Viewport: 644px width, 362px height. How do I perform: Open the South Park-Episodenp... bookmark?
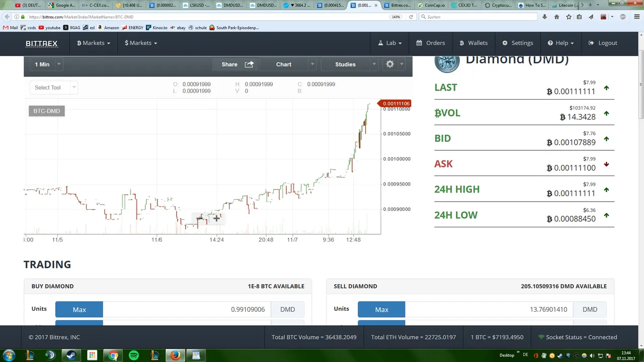(x=234, y=28)
